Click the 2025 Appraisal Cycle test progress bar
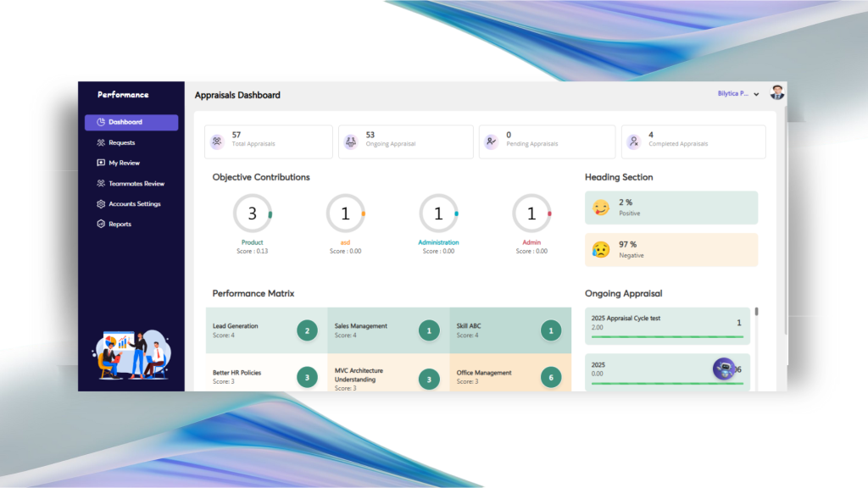 coord(667,337)
